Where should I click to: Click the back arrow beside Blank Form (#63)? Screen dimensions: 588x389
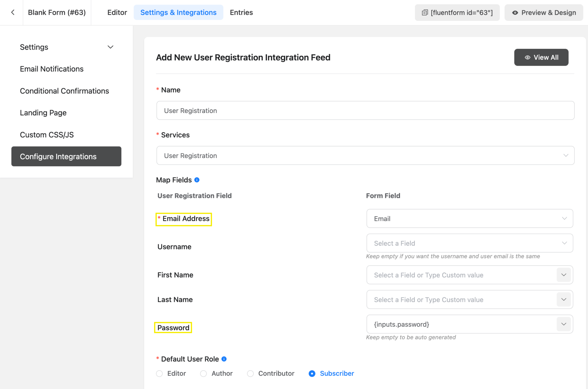13,12
